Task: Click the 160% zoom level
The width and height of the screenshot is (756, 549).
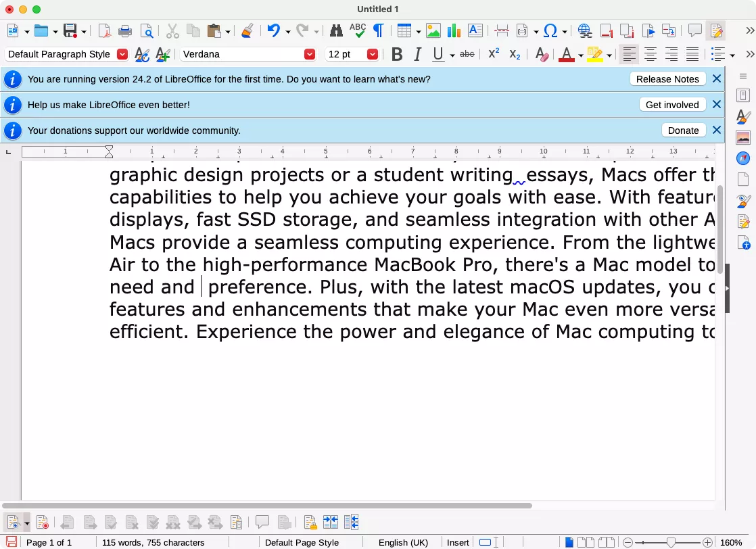Action: point(731,543)
